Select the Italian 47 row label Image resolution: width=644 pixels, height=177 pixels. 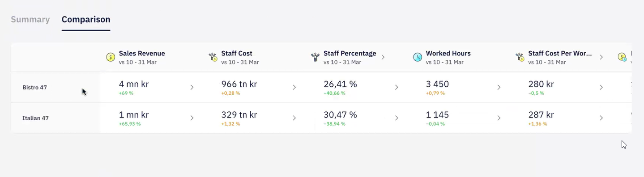click(36, 118)
